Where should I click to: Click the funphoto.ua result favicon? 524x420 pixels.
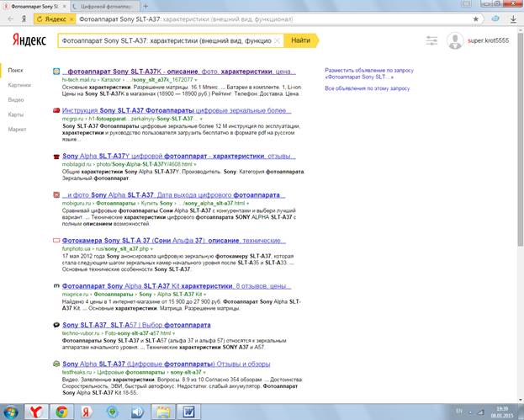tap(56, 240)
